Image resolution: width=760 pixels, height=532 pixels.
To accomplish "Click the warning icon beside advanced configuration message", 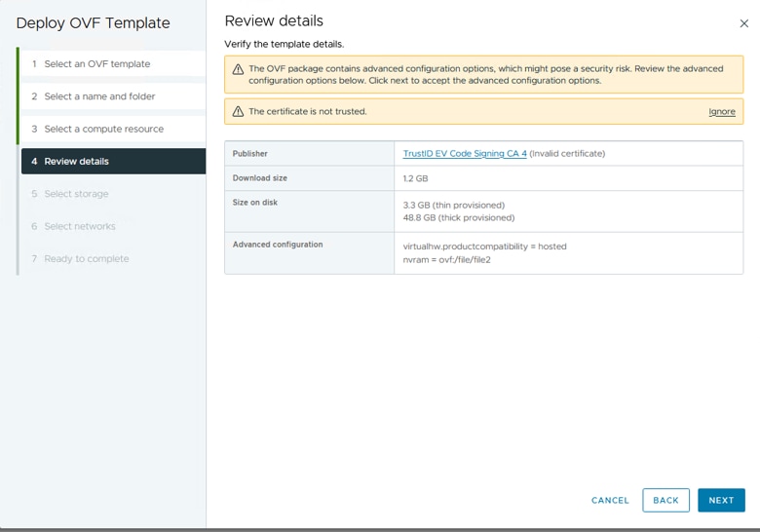I will pos(238,69).
